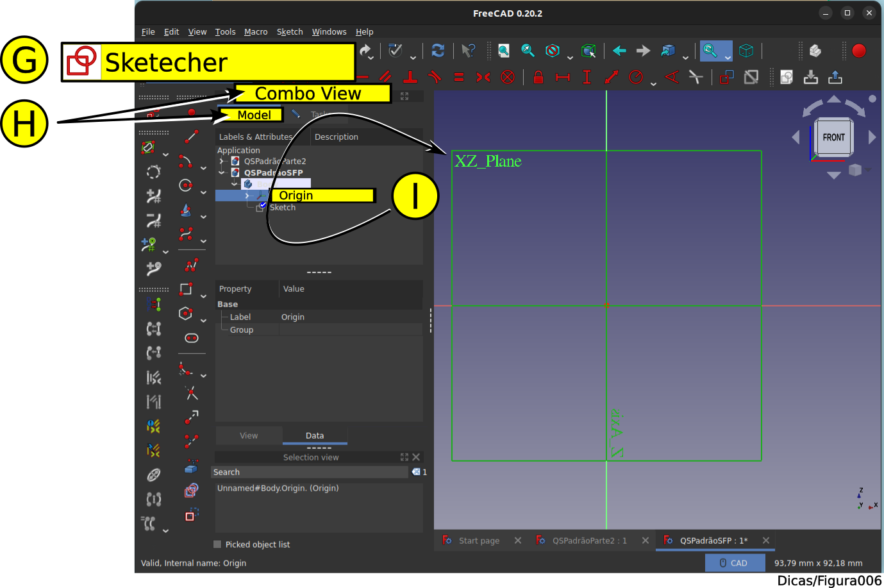Apply the parallel constraint
The height and width of the screenshot is (588, 884).
[385, 77]
